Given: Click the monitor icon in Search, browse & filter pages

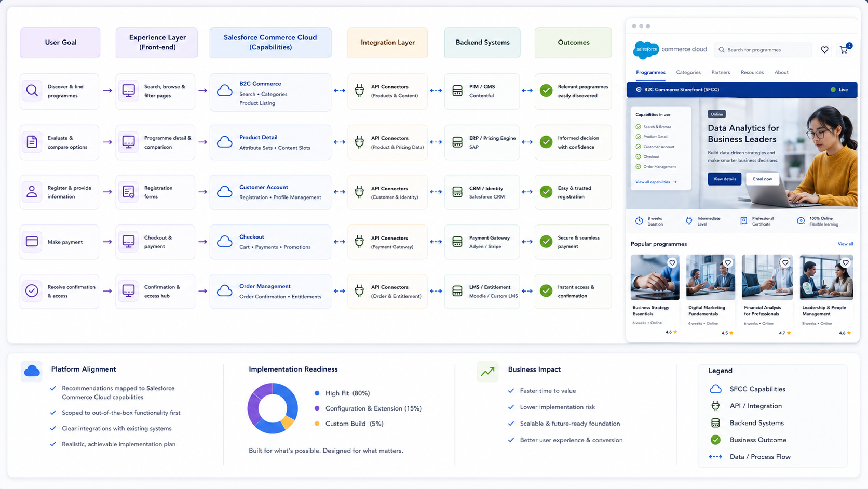Looking at the screenshot, I should (x=128, y=90).
